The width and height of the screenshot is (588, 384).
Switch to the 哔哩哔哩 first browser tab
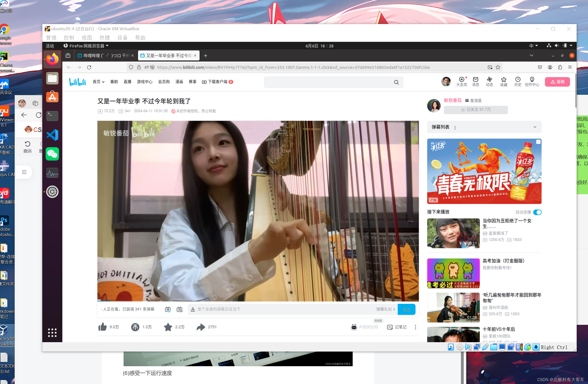pyautogui.click(x=103, y=56)
